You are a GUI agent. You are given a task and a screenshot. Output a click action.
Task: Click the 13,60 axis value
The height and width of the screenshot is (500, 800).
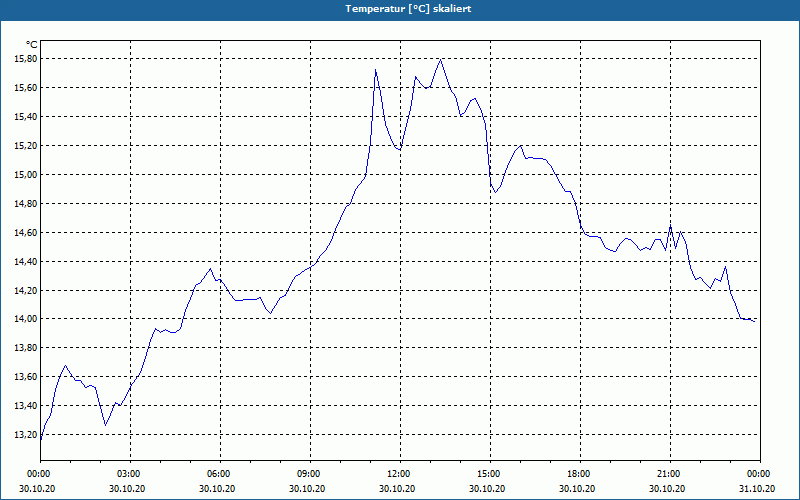tap(27, 377)
